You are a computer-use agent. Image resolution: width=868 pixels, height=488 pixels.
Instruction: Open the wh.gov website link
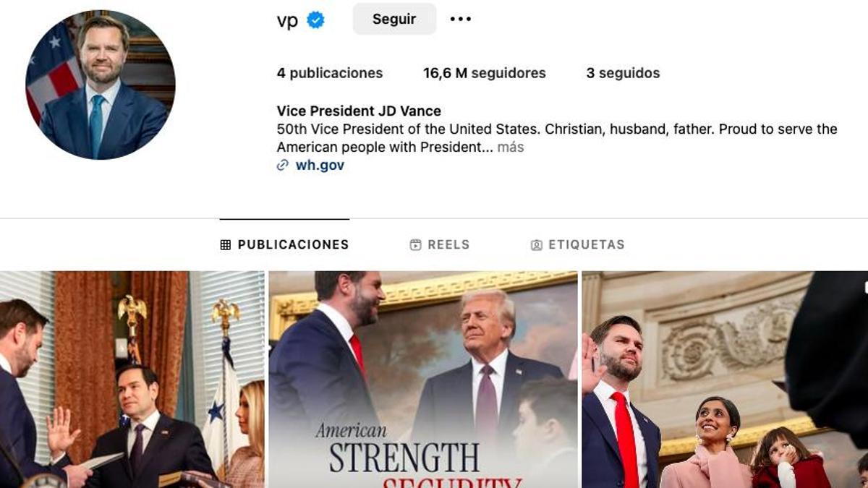click(320, 166)
